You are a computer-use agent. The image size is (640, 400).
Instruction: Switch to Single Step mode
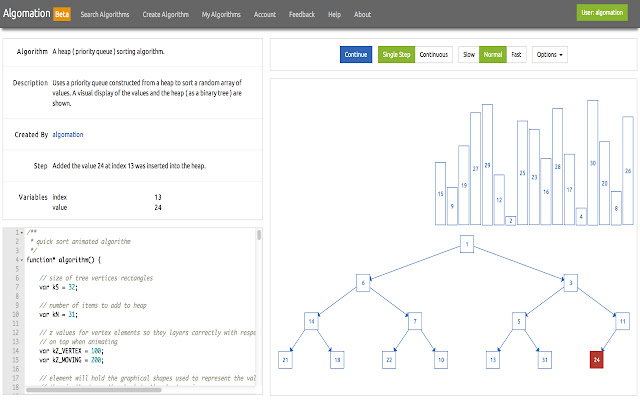click(396, 54)
